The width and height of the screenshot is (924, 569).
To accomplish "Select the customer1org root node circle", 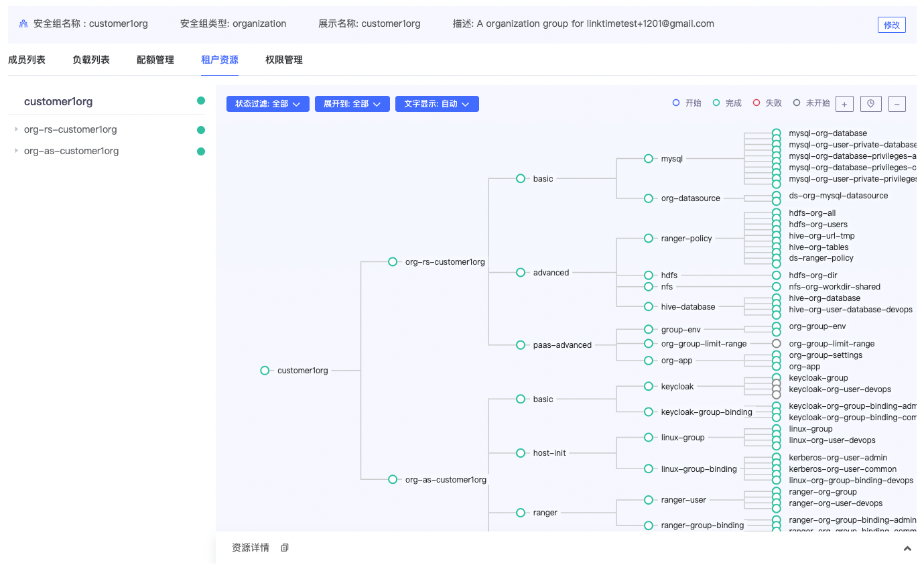I will (x=265, y=371).
